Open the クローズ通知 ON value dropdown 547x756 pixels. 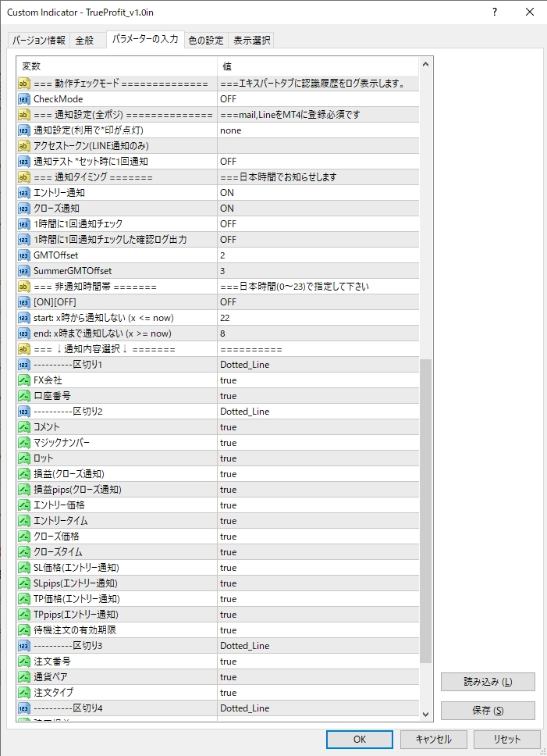click(x=318, y=209)
